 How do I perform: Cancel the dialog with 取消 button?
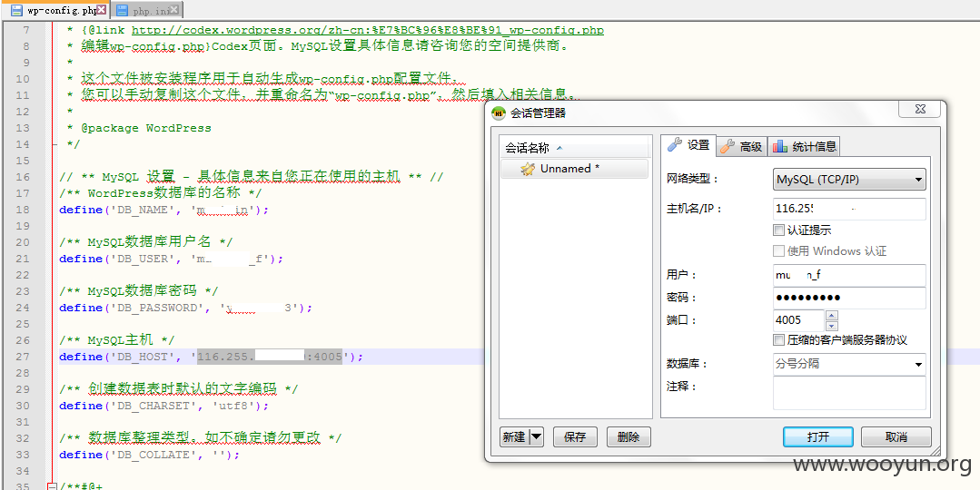tap(896, 437)
